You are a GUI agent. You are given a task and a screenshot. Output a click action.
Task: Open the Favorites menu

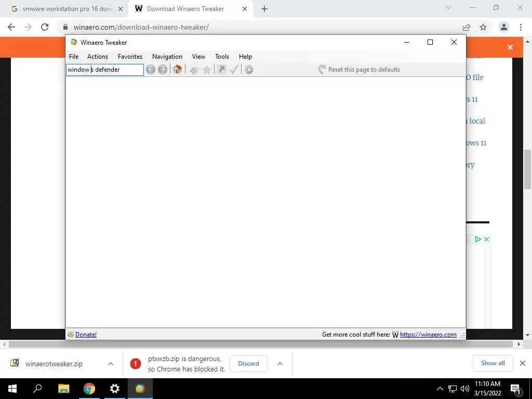130,57
